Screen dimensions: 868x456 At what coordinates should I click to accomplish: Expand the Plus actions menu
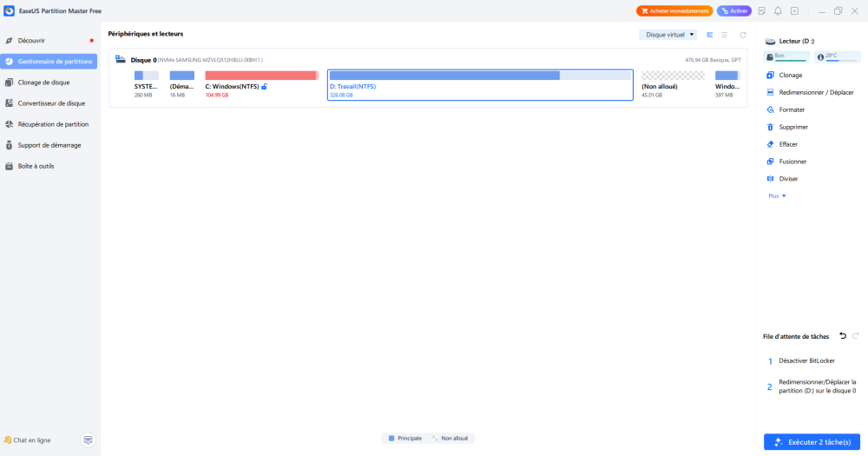tap(777, 196)
